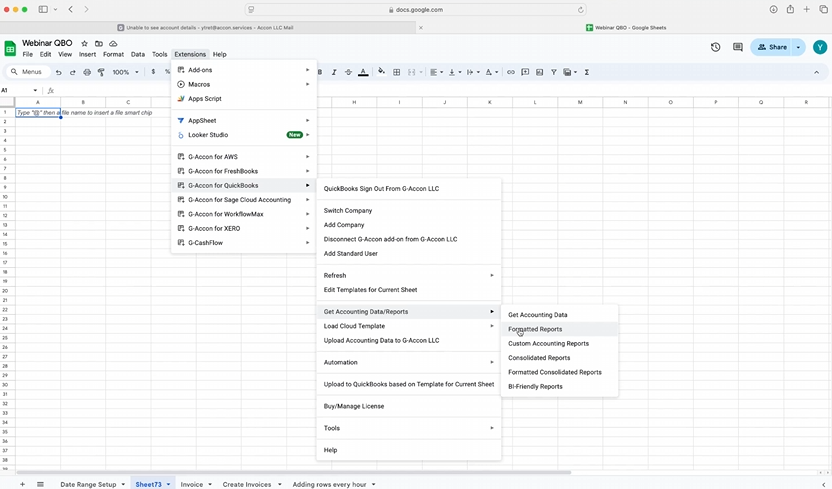Click the account avatar Y
The width and height of the screenshot is (832, 489).
(x=820, y=47)
